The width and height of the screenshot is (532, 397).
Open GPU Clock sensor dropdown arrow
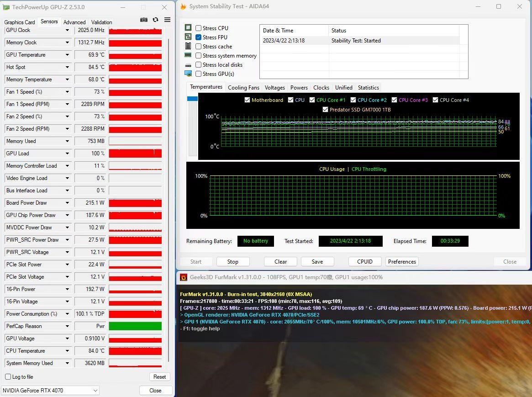coord(67,30)
